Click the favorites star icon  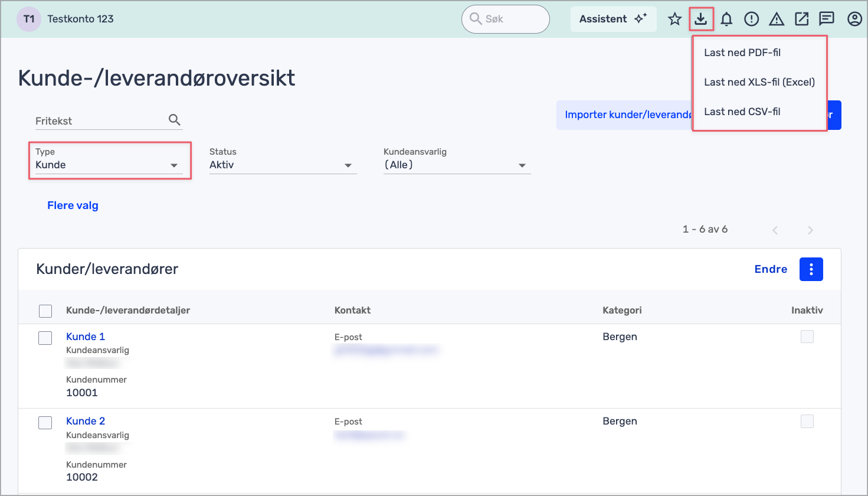point(674,19)
